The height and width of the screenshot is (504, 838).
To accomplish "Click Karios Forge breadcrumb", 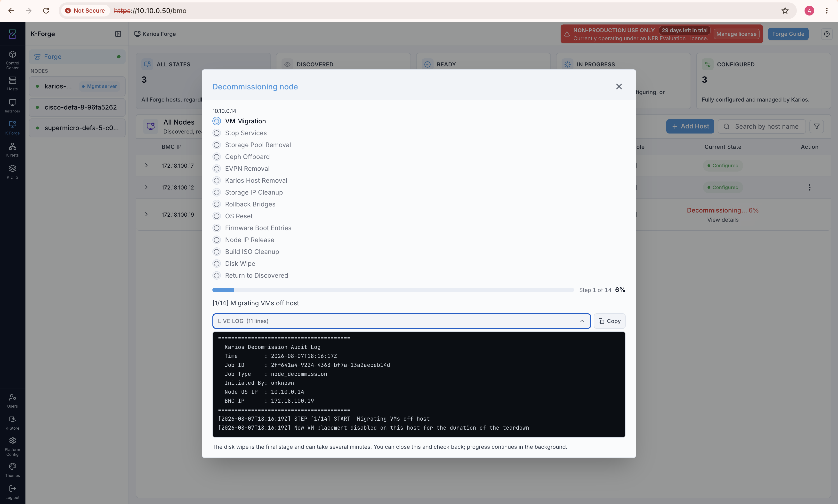I will click(155, 34).
